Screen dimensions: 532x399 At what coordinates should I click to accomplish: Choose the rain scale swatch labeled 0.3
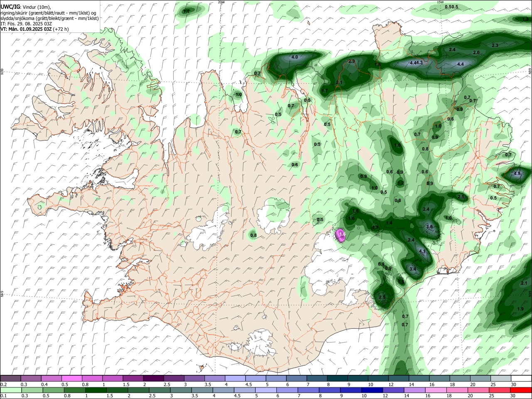[32, 390]
